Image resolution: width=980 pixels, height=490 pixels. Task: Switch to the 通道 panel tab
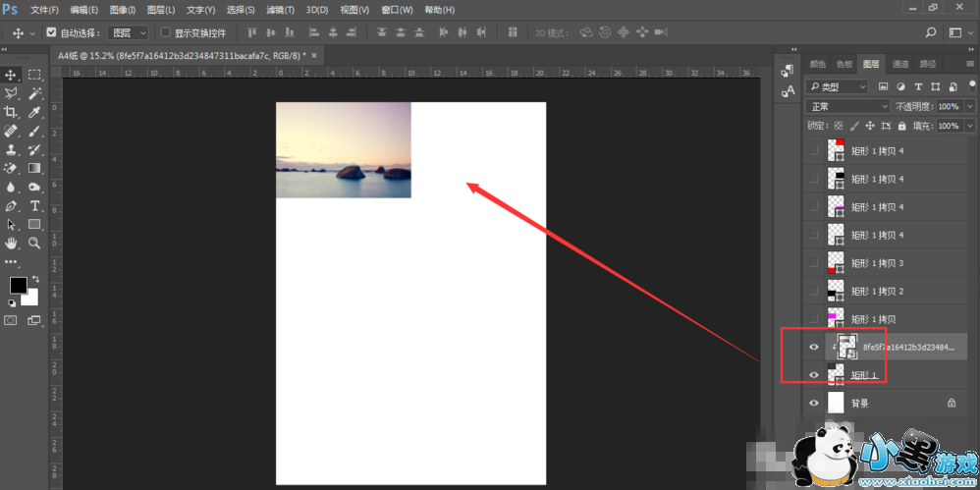(x=900, y=64)
